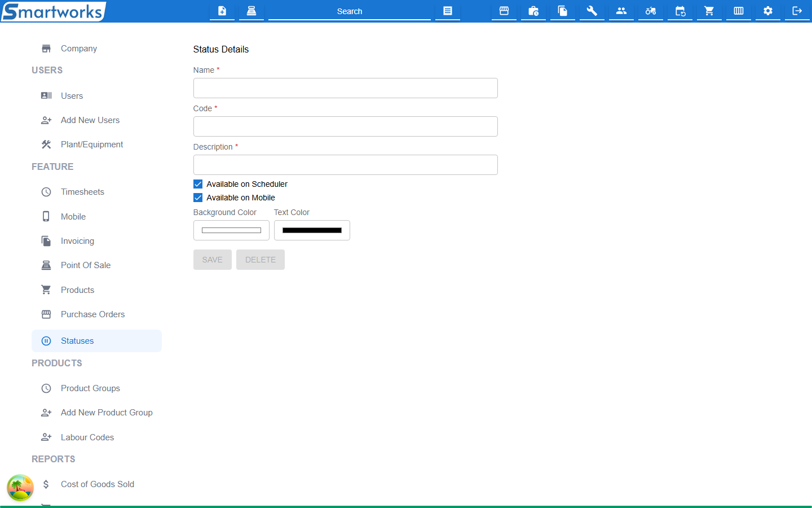Select Purchase Orders in the sidebar
This screenshot has height=508, width=812.
96,314
